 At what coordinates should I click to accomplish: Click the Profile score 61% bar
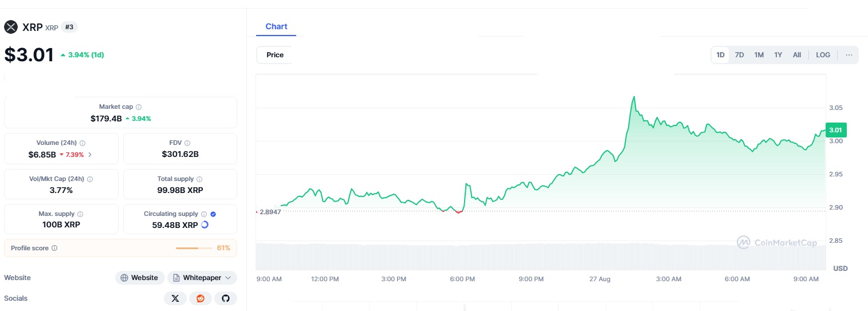[x=195, y=248]
